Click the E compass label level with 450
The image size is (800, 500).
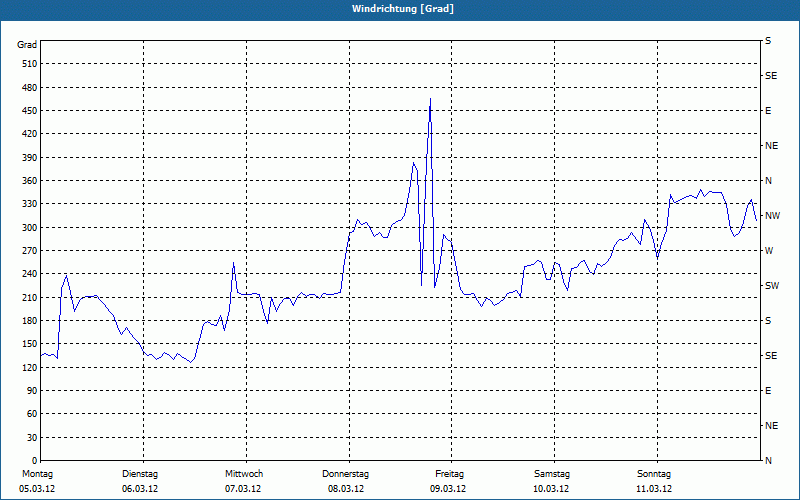(768, 111)
